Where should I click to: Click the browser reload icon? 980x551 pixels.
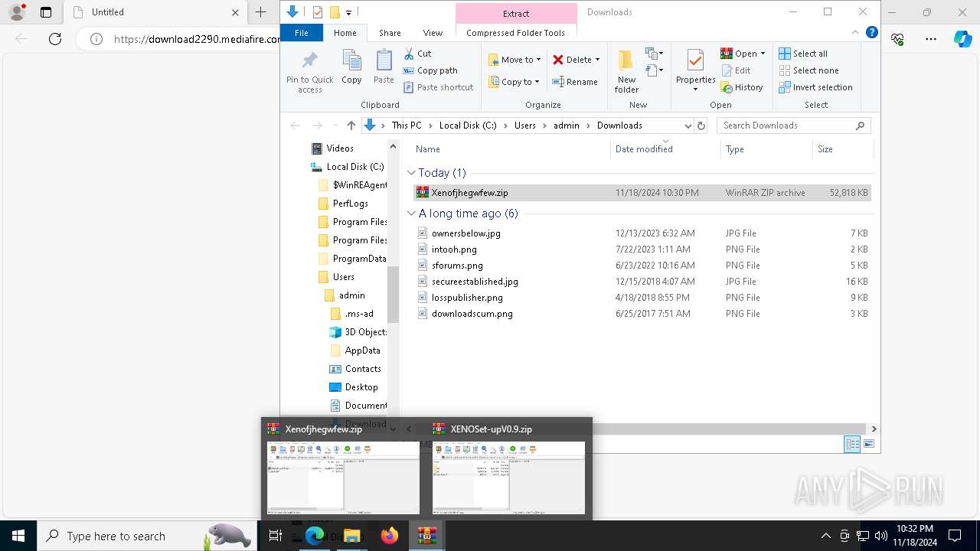click(55, 39)
